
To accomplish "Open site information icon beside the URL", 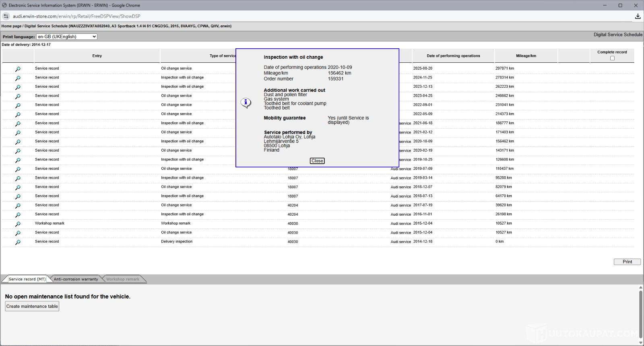I will pyautogui.click(x=6, y=16).
